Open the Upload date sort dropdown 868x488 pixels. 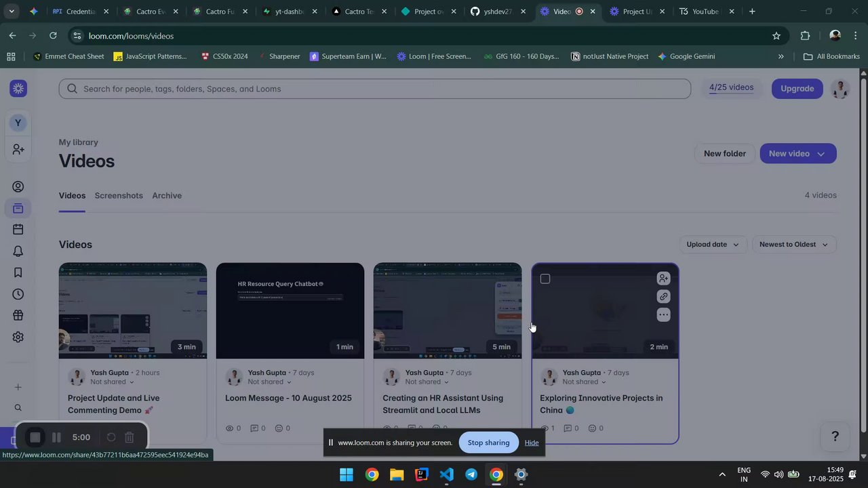click(x=713, y=245)
